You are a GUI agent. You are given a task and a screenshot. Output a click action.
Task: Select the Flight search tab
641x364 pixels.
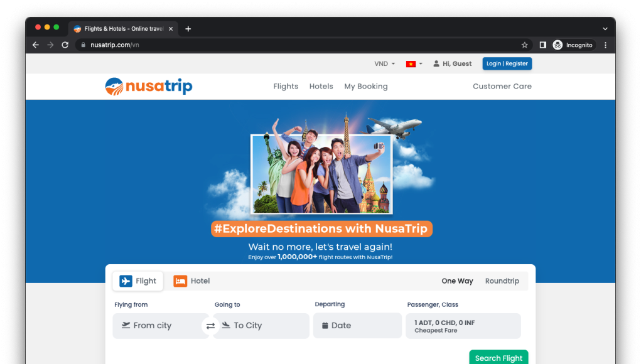point(137,281)
